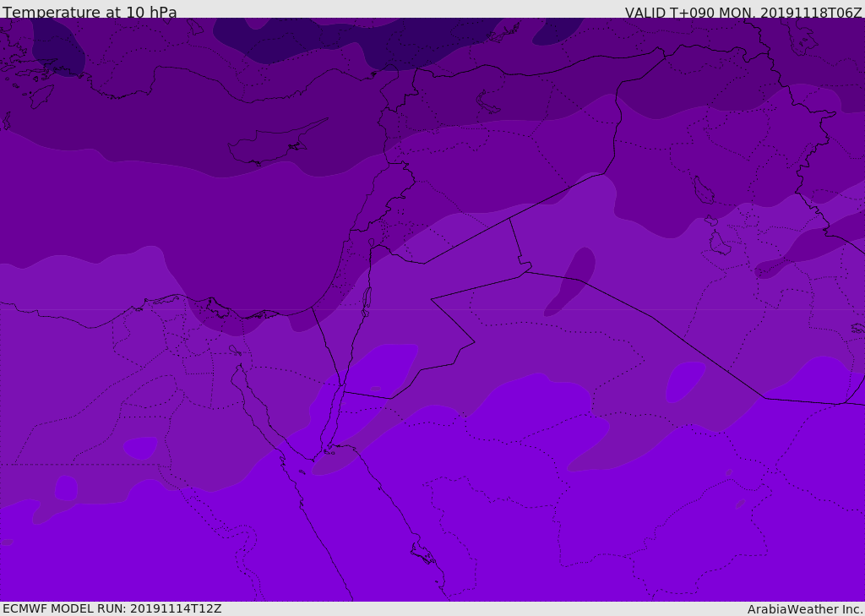Click the large lake in central Iraq
This screenshot has width=865, height=616.
(703, 190)
